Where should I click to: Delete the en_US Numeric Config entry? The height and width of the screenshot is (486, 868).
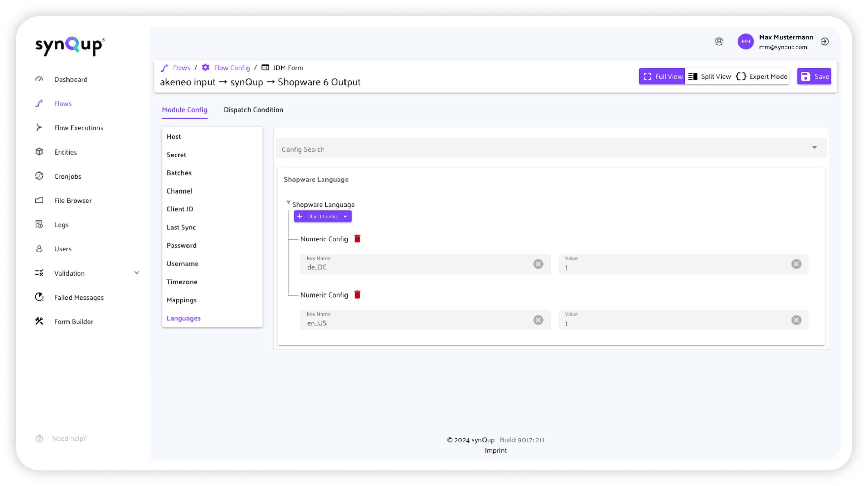point(356,294)
